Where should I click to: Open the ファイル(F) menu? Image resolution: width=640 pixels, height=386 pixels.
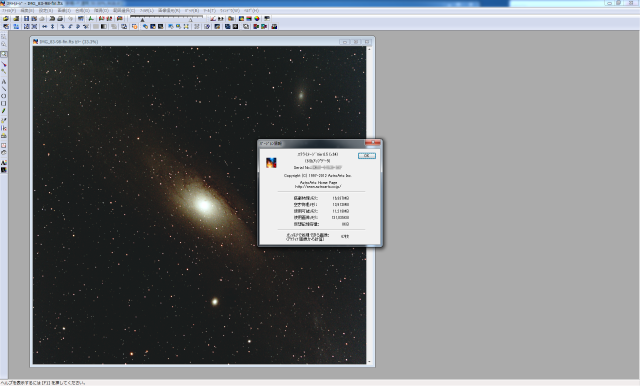[x=9, y=11]
